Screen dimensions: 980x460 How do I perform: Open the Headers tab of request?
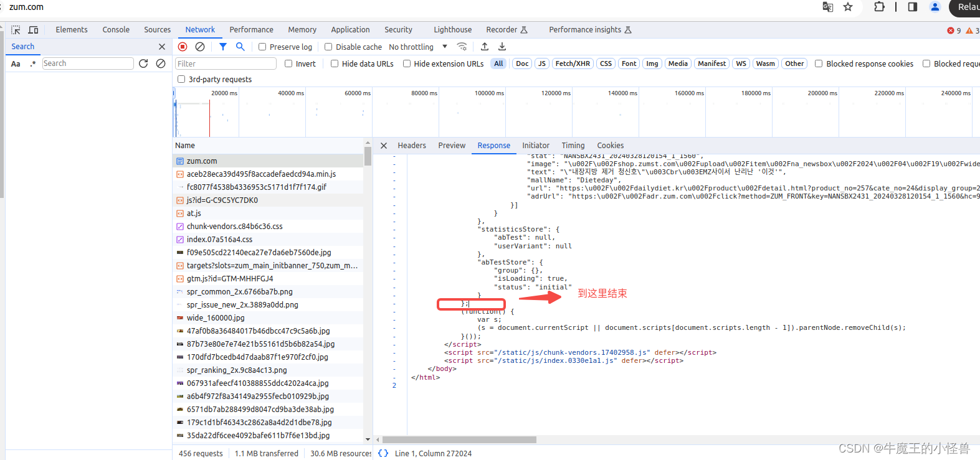click(x=412, y=146)
